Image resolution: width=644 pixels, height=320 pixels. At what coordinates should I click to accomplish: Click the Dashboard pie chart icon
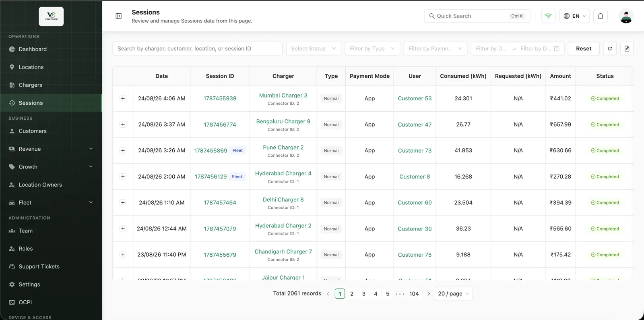pyautogui.click(x=12, y=49)
